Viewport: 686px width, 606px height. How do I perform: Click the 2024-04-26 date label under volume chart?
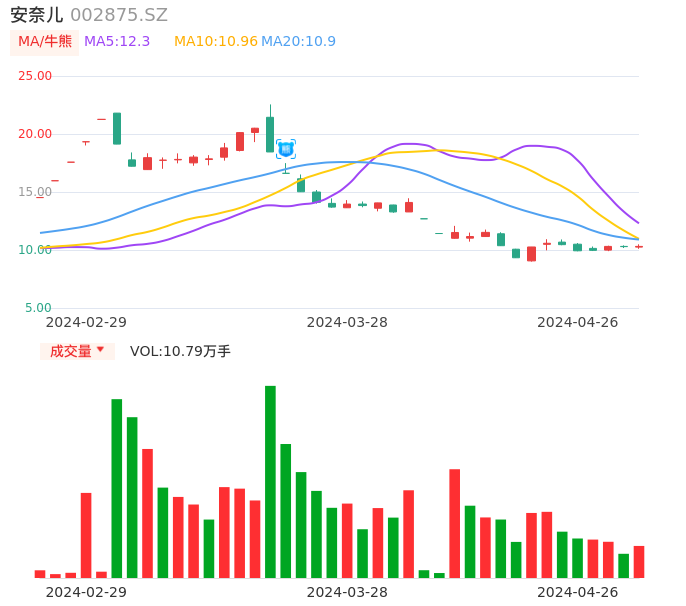tap(577, 592)
